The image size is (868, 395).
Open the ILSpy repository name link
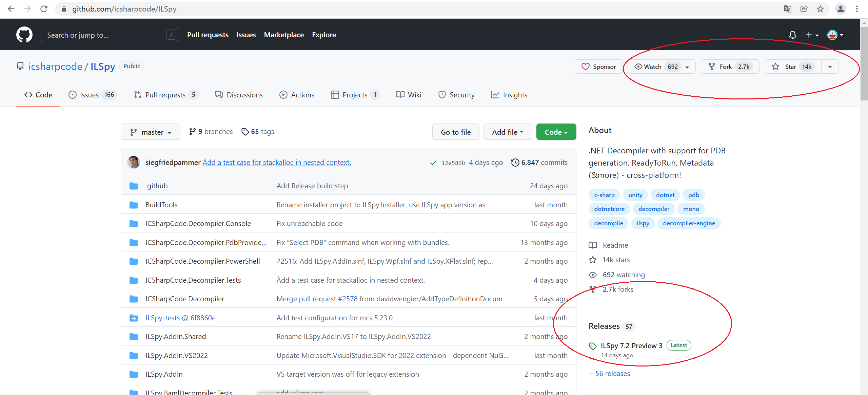coord(103,66)
